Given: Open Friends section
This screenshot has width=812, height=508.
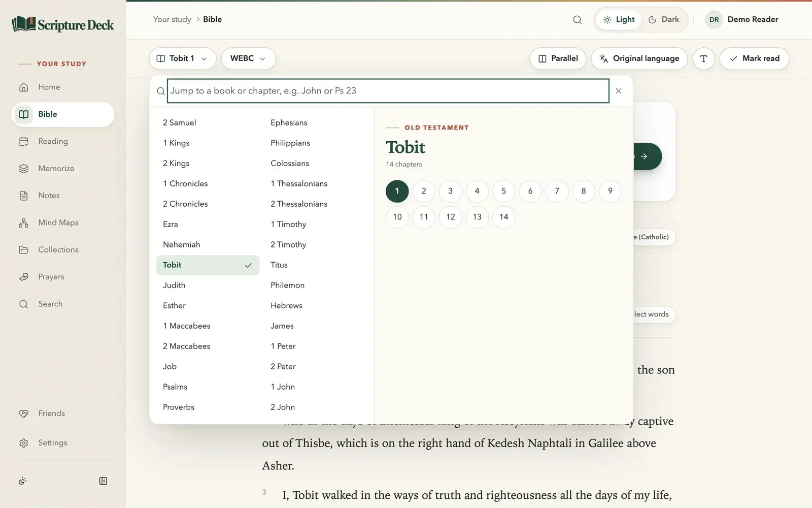Looking at the screenshot, I should 63,414.
